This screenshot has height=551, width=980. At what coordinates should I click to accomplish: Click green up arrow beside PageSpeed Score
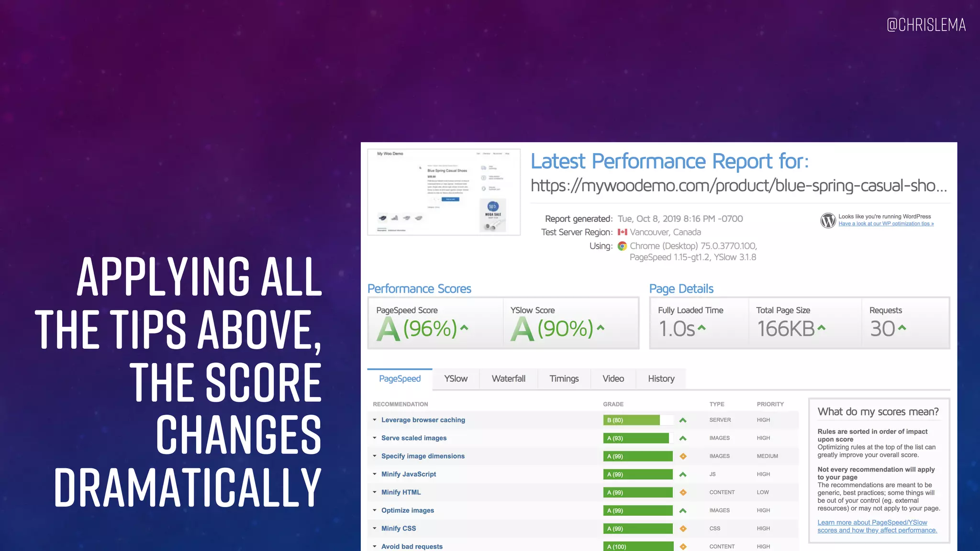point(464,328)
